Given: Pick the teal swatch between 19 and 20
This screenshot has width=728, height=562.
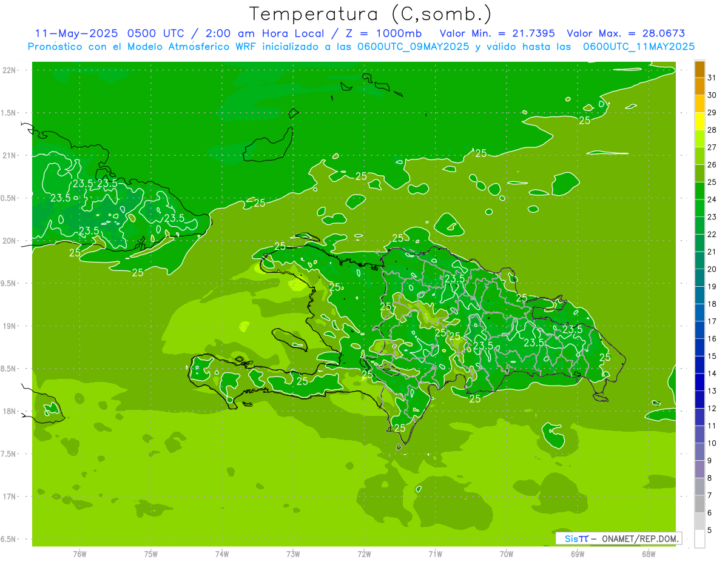Looking at the screenshot, I should pos(699,278).
